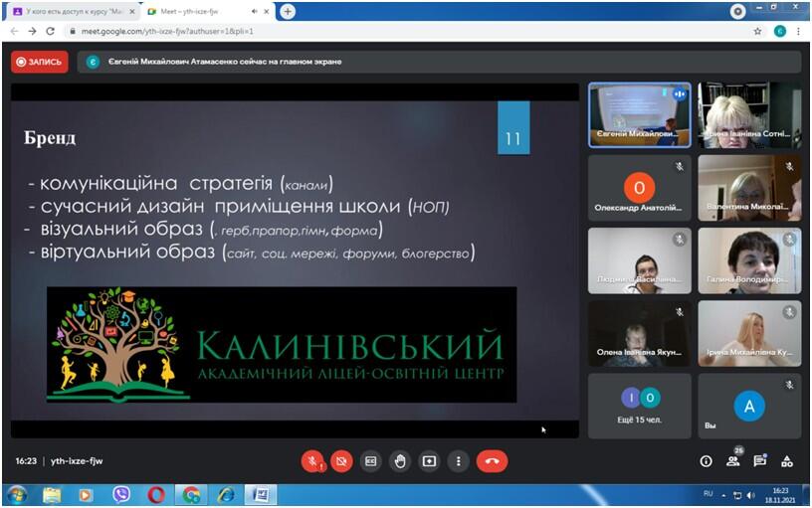This screenshot has height=508, width=812.
Task: Select Олександр Анатолій... participant tile
Action: coord(640,188)
